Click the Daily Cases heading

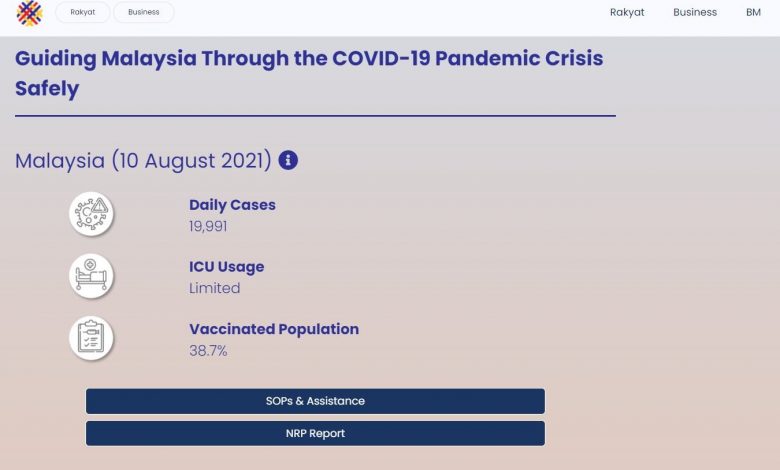pyautogui.click(x=232, y=205)
